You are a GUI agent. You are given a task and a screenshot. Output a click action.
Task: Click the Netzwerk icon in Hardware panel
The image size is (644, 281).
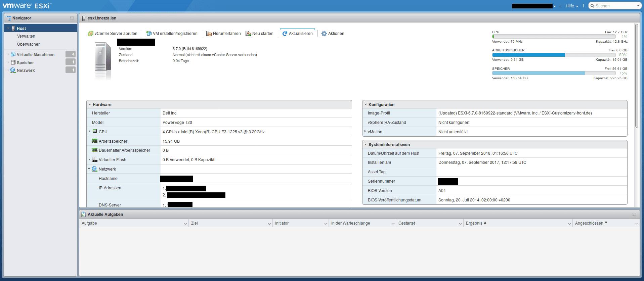pyautogui.click(x=95, y=169)
